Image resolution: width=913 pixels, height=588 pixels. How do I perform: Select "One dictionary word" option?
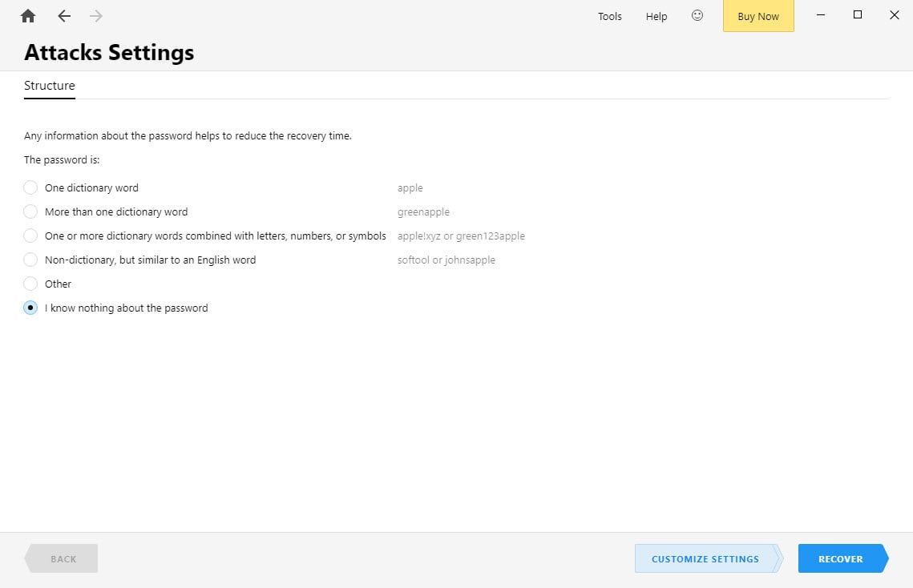click(30, 187)
